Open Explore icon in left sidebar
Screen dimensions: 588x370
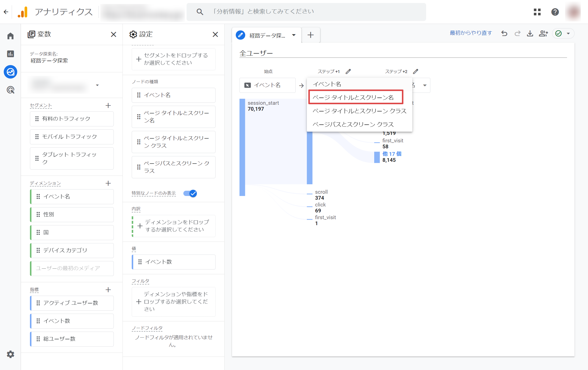click(10, 72)
